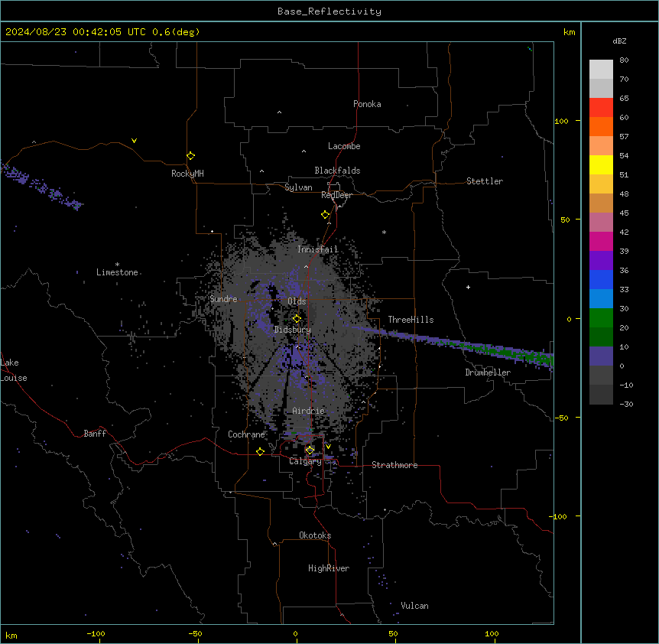Click the Base_Reflectivity title

329,11
